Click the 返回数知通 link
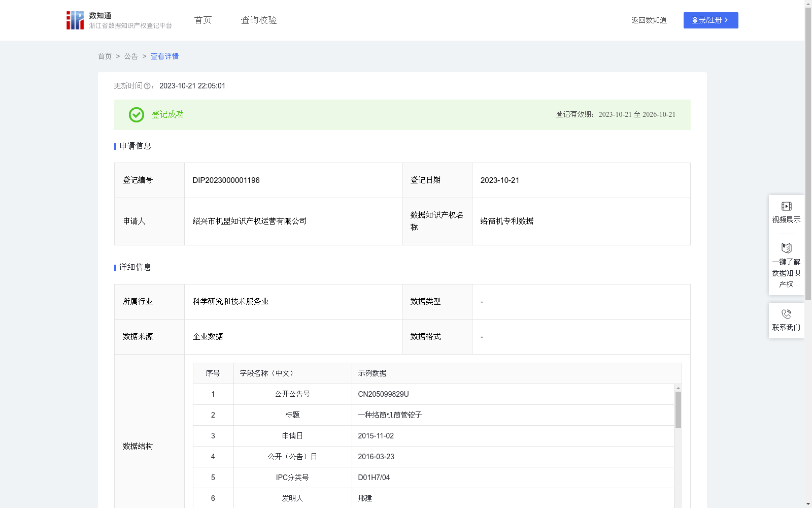The width and height of the screenshot is (812, 508). pos(649,20)
